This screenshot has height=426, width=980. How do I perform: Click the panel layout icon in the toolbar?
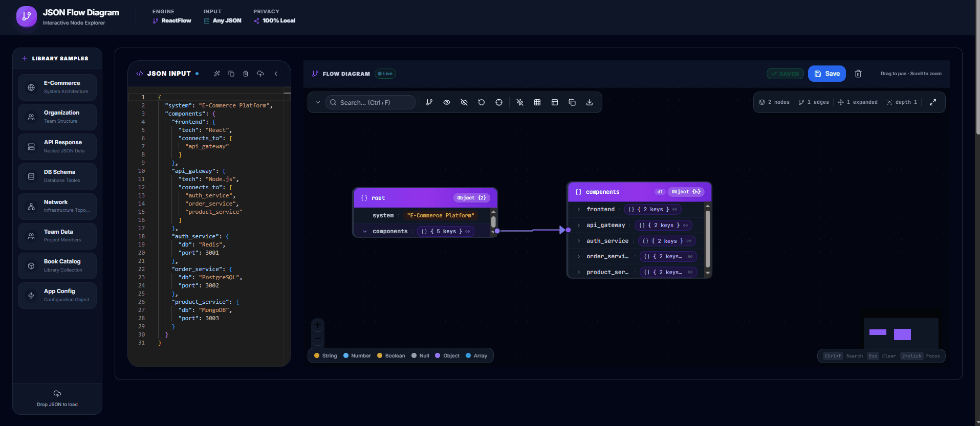(x=555, y=102)
